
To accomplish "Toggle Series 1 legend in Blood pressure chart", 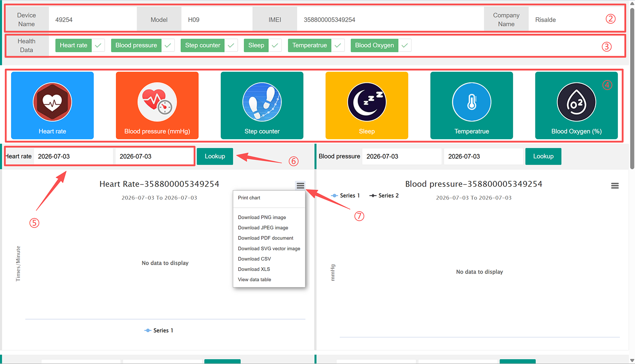I will point(345,195).
